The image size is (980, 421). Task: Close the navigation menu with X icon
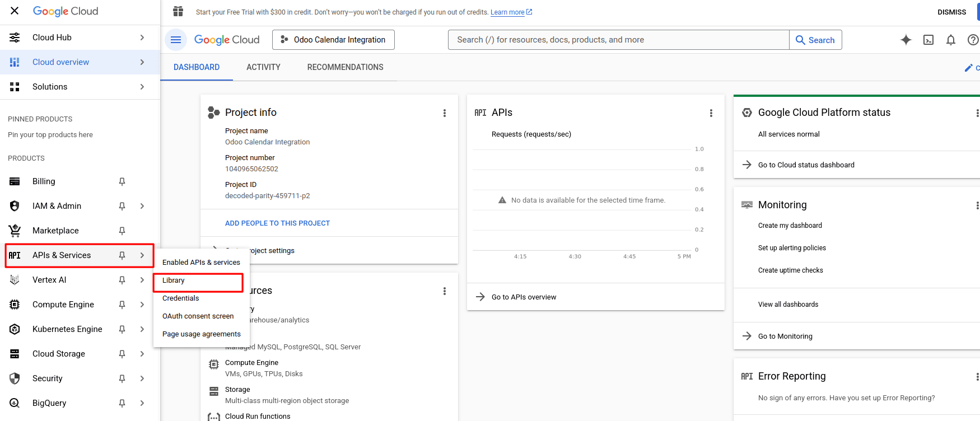pyautogui.click(x=15, y=11)
